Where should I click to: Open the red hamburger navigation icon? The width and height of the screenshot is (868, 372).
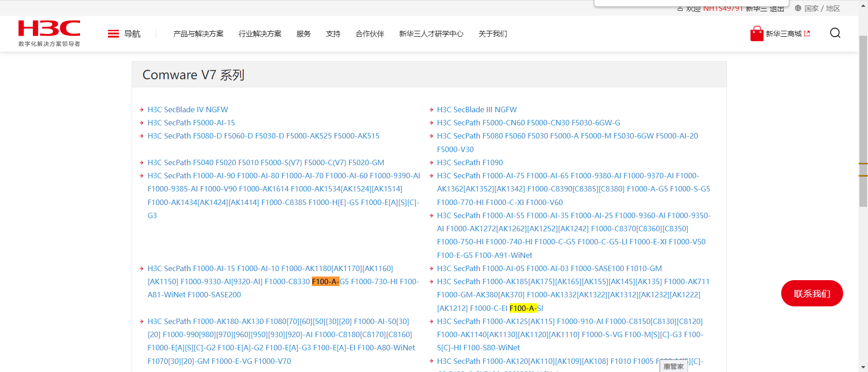113,34
